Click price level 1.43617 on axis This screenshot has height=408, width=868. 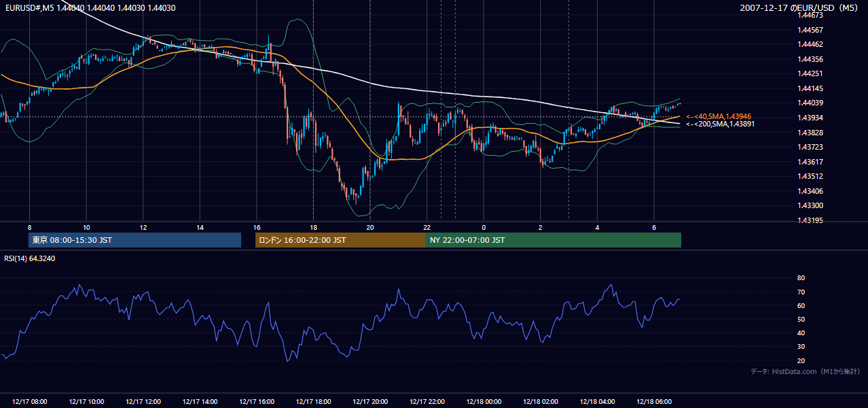pos(809,162)
